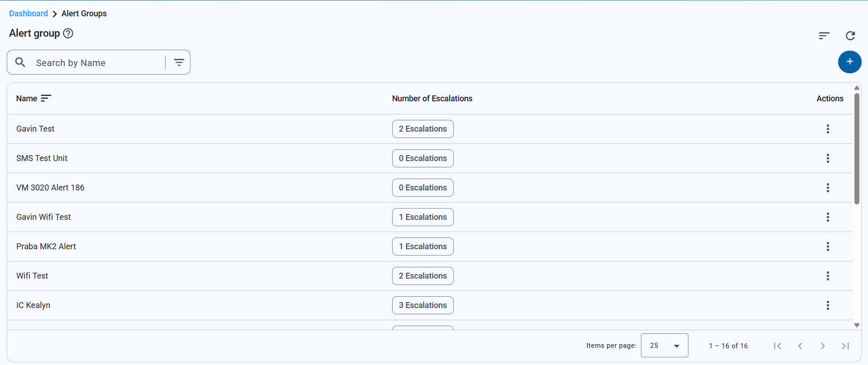Open the items per page dropdown
The image size is (868, 365).
point(664,346)
